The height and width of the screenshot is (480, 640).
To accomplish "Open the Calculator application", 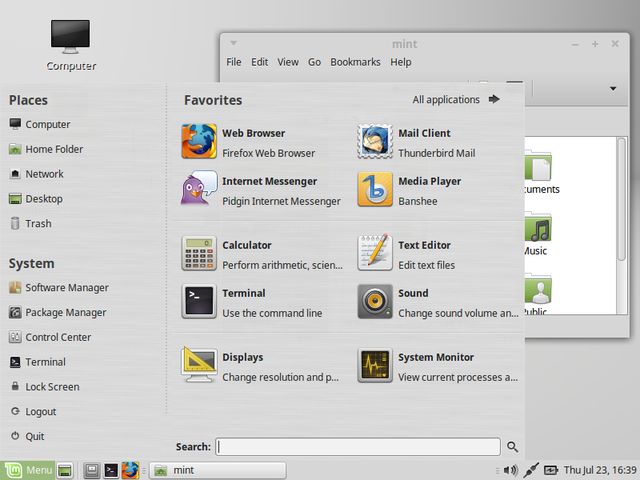I will click(261, 254).
